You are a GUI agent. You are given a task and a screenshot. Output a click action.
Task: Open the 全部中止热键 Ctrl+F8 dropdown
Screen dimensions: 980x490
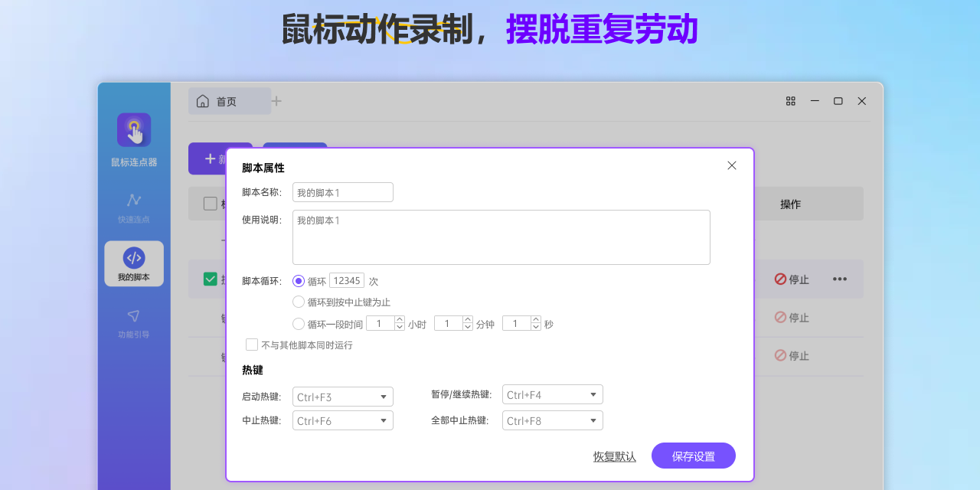coord(552,420)
